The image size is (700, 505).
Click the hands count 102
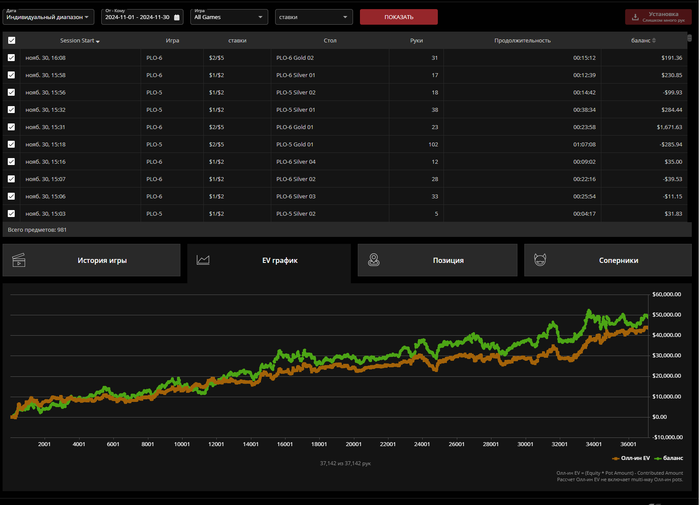(433, 145)
